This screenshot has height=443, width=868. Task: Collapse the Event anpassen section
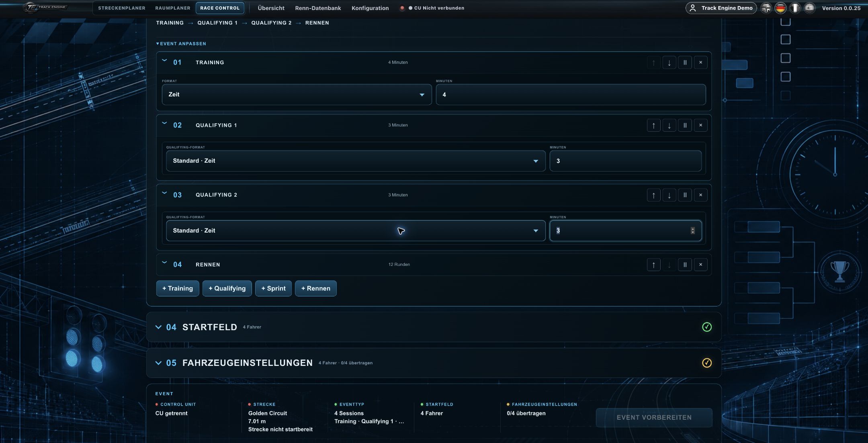pos(181,44)
